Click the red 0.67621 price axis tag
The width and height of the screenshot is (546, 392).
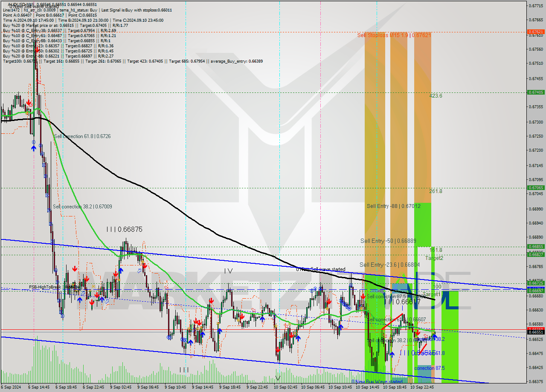click(x=535, y=32)
